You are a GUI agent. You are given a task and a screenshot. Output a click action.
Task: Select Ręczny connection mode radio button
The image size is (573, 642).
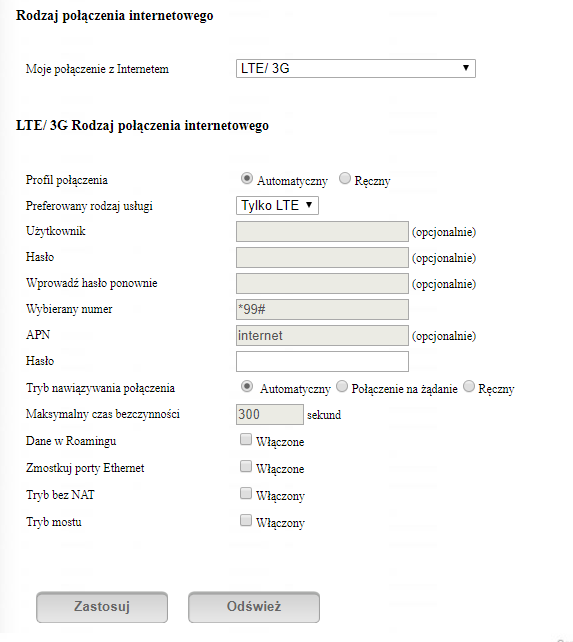click(469, 387)
